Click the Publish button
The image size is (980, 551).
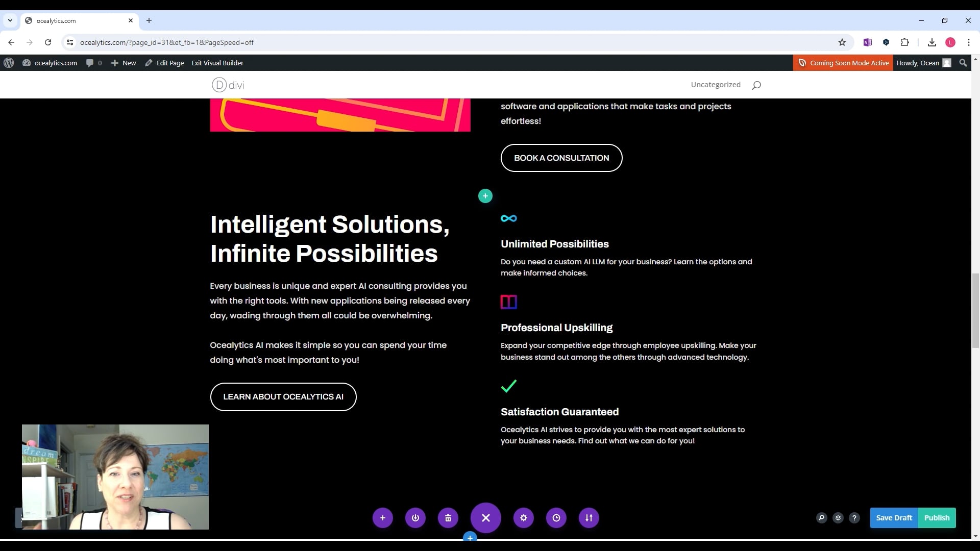[x=937, y=518]
